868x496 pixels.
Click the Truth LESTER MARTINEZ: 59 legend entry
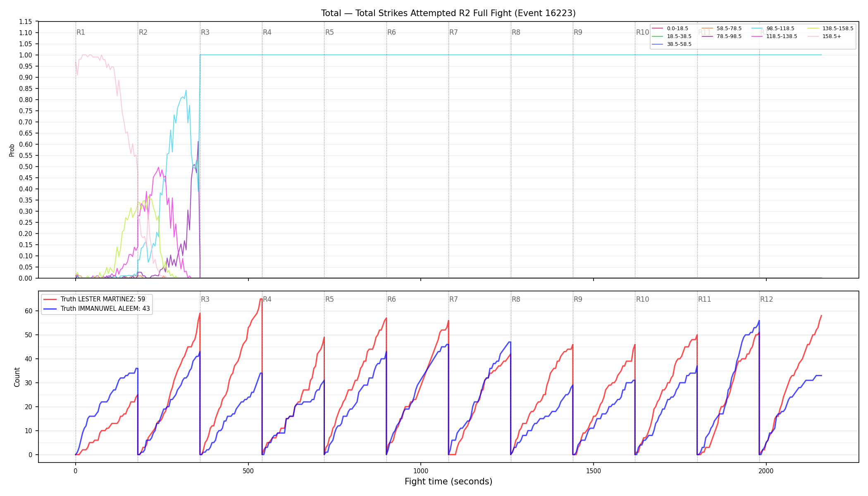tap(94, 299)
